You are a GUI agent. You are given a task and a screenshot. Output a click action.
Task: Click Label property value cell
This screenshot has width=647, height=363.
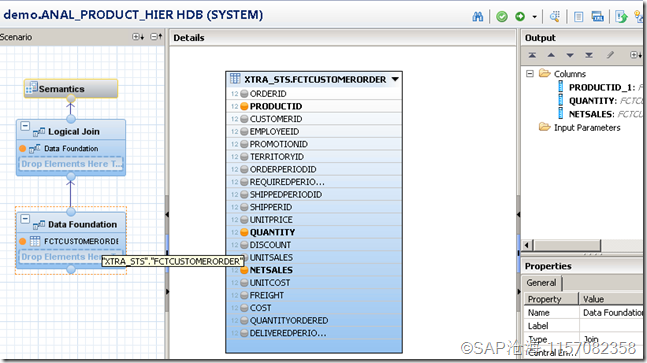pyautogui.click(x=611, y=326)
